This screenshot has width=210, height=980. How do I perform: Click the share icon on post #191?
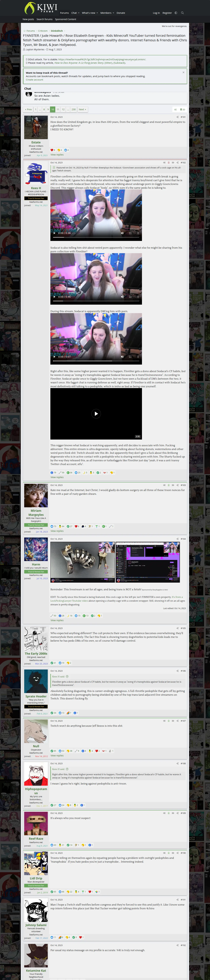pyautogui.click(x=177, y=900)
